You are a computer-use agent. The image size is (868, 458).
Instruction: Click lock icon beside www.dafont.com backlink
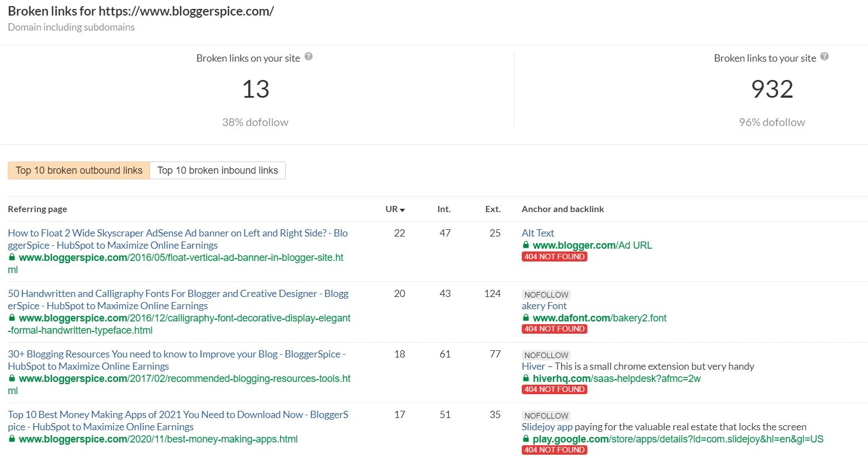tap(526, 318)
